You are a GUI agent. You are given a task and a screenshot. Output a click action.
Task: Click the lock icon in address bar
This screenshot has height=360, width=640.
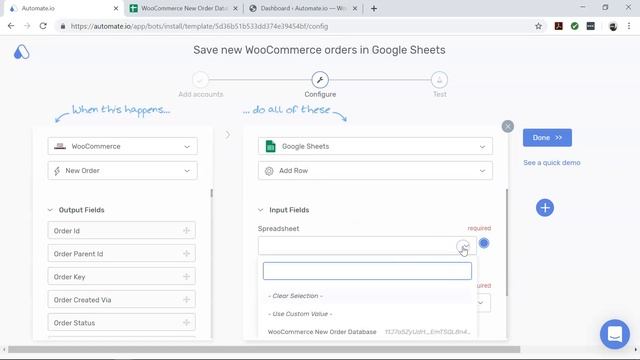click(62, 26)
